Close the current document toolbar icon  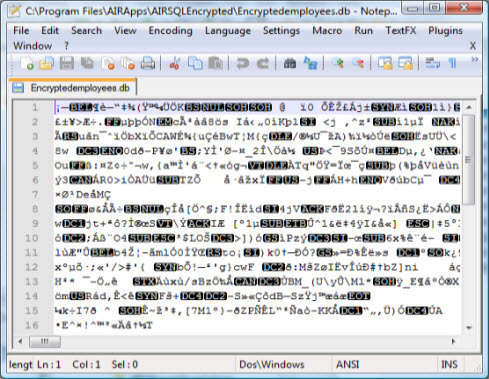click(108, 63)
